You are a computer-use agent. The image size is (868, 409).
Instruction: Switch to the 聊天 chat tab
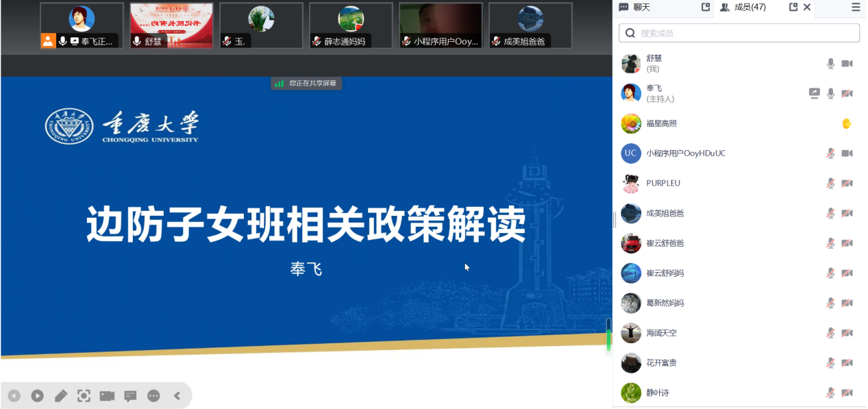(635, 7)
